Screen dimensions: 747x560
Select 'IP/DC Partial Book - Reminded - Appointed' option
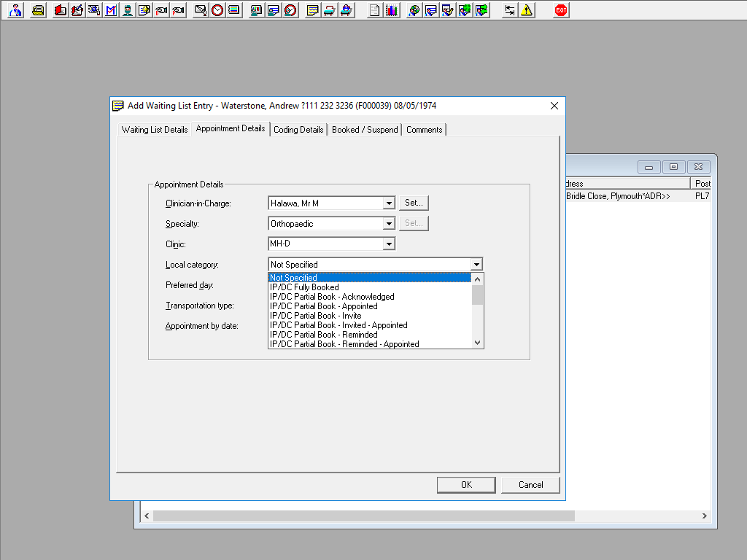click(x=370, y=344)
